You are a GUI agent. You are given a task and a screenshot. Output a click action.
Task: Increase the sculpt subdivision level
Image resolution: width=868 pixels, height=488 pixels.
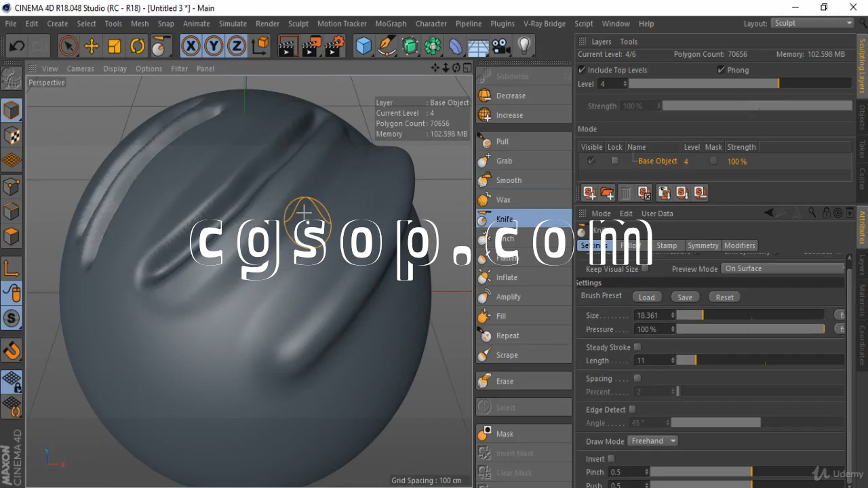524,115
